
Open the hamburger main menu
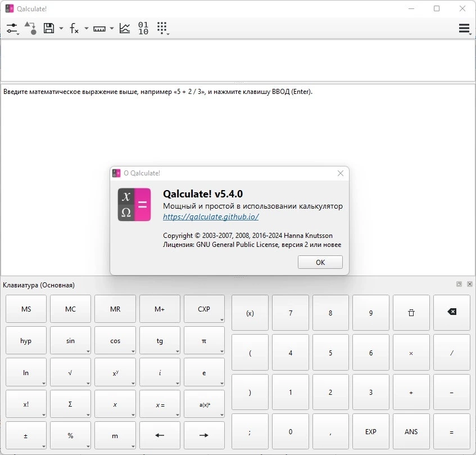pos(464,28)
